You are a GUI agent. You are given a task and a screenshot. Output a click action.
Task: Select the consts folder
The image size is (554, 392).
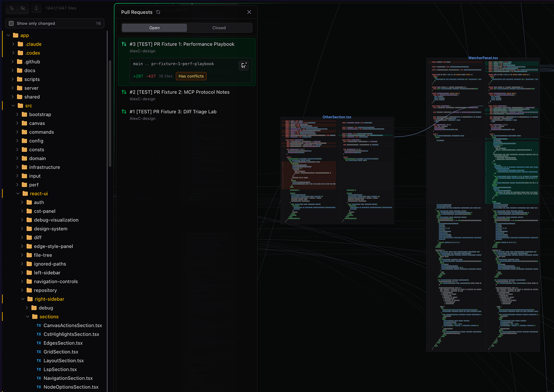[x=36, y=149]
